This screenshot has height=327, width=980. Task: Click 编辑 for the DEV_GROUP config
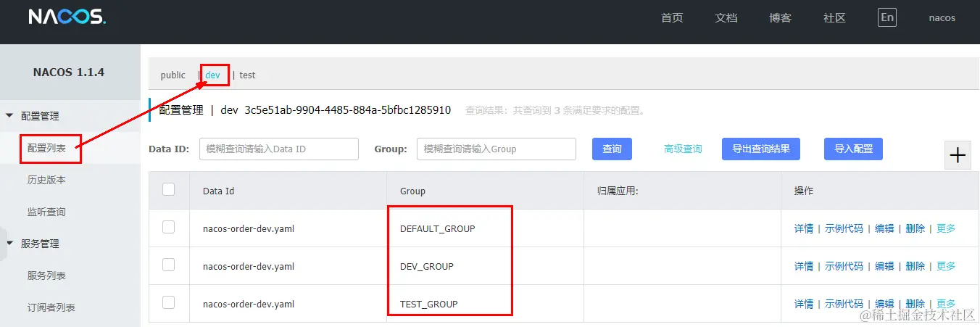click(x=884, y=266)
